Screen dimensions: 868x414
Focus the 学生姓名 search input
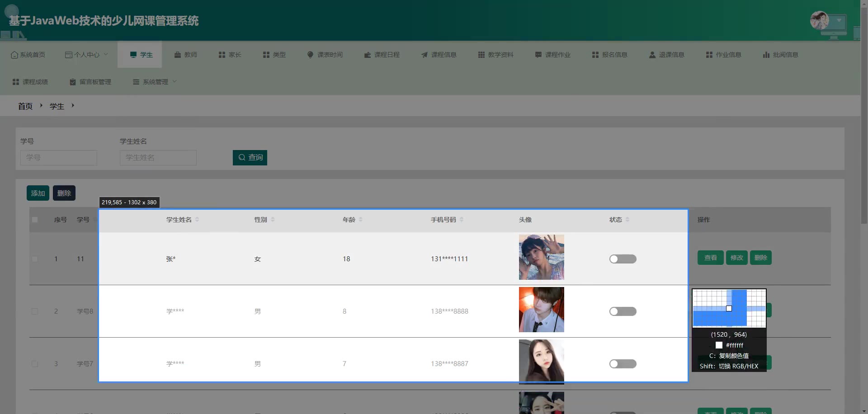click(158, 157)
